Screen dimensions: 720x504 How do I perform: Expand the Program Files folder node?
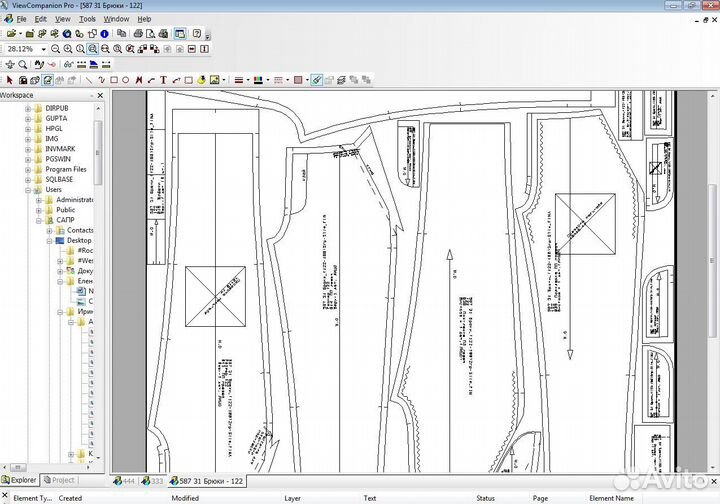(29, 169)
